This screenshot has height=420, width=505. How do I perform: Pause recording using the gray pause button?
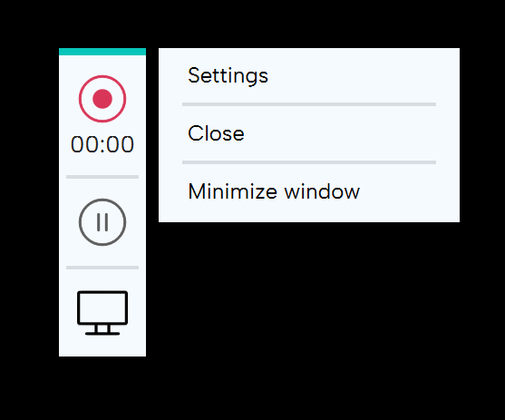point(102,222)
